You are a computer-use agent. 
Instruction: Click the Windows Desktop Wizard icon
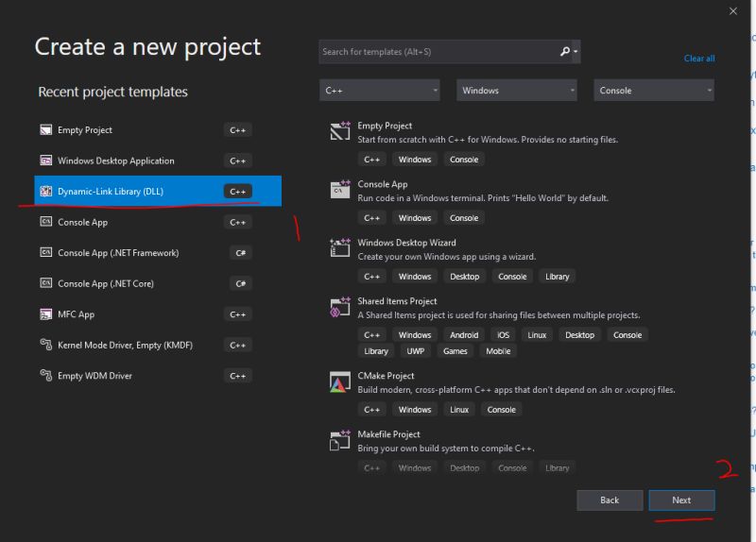[339, 248]
